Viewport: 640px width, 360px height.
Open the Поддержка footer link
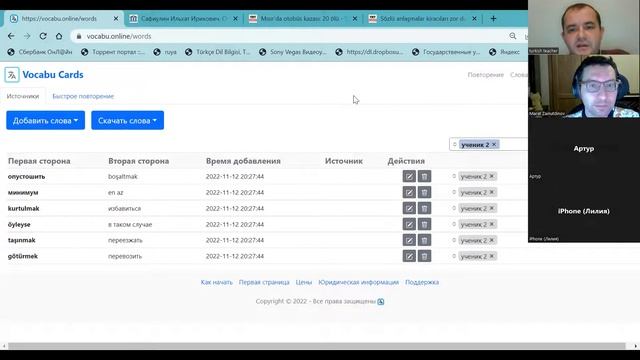pyautogui.click(x=422, y=282)
